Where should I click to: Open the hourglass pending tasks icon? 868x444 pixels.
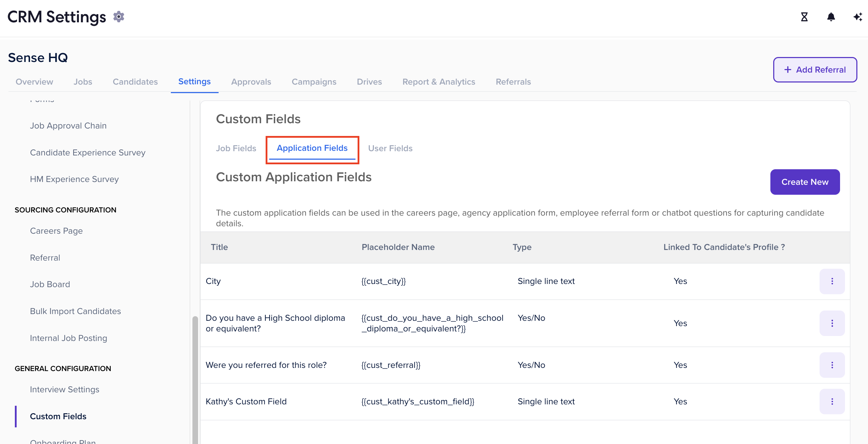coord(804,17)
